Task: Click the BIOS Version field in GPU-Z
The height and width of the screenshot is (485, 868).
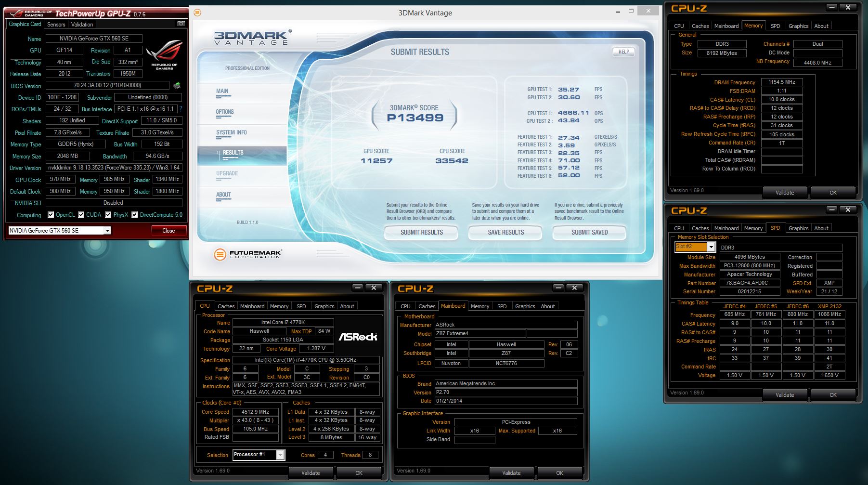Action: pyautogui.click(x=107, y=85)
